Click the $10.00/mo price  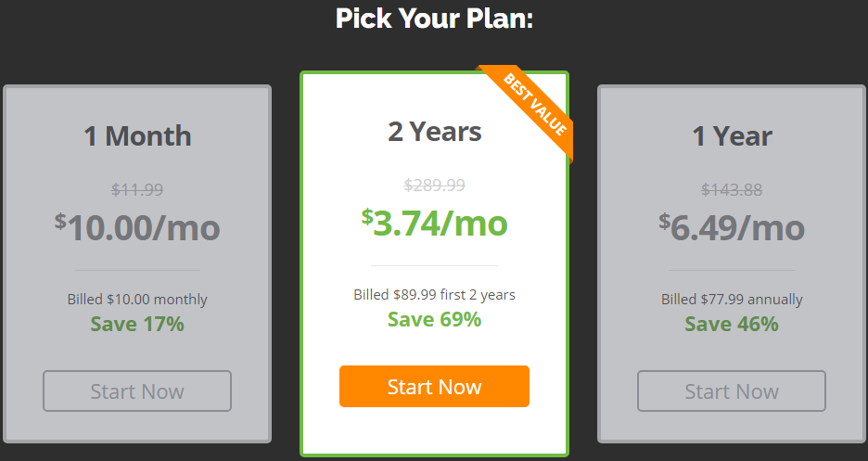pyautogui.click(x=137, y=227)
